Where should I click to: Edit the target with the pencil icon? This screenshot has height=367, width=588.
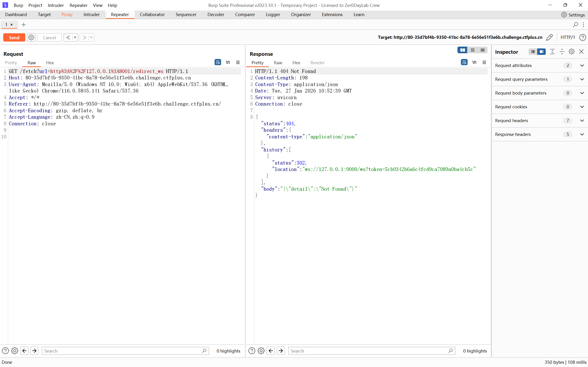pyautogui.click(x=550, y=37)
